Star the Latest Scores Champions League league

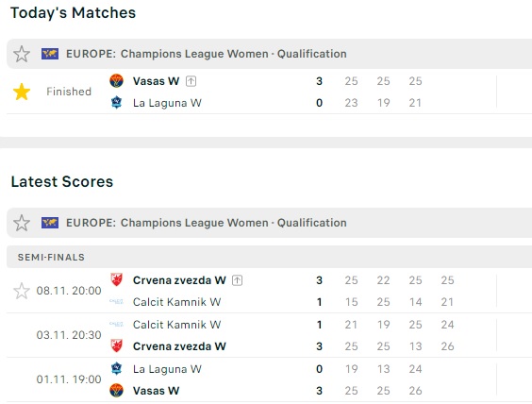[x=22, y=223]
